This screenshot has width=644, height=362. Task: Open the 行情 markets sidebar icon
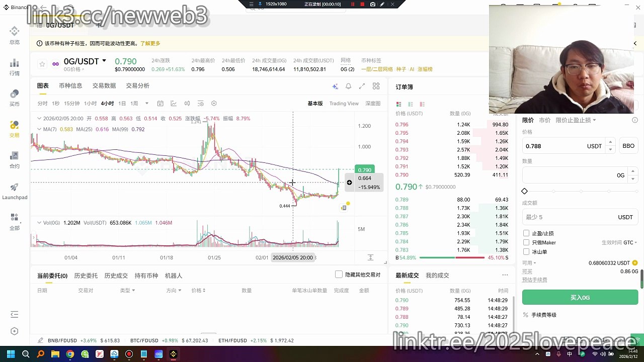[x=15, y=63]
